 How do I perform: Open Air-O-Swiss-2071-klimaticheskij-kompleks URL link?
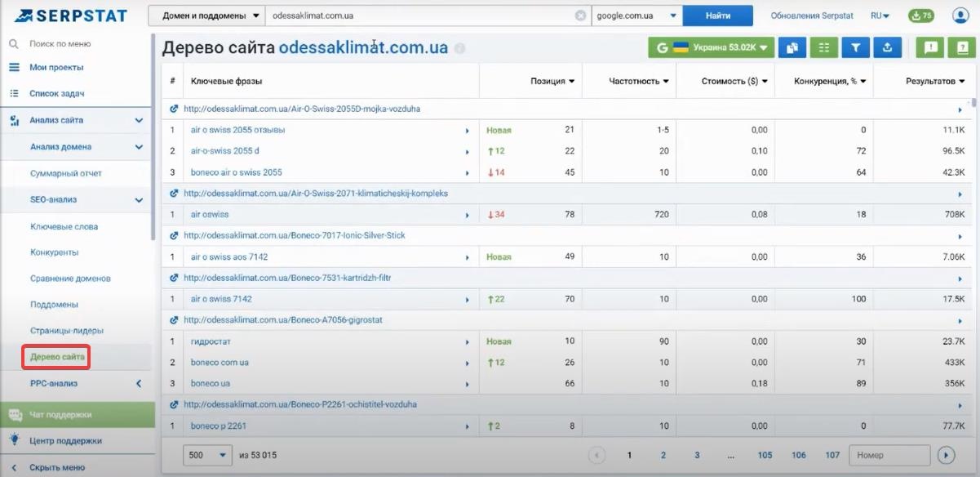(316, 194)
